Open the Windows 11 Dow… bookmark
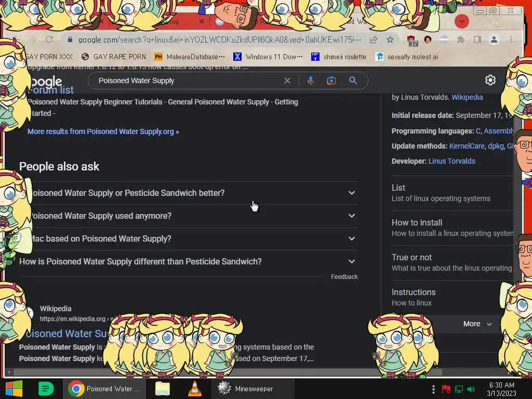This screenshot has height=399, width=532. pyautogui.click(x=268, y=57)
